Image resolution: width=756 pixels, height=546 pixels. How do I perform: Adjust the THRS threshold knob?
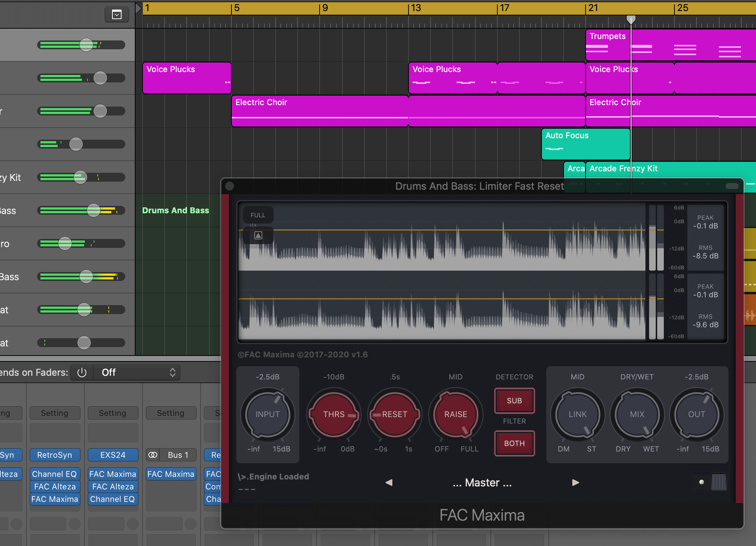coord(334,414)
